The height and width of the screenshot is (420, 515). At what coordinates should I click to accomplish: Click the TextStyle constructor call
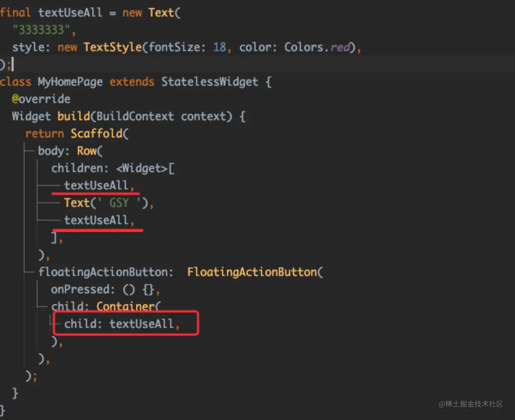pyautogui.click(x=113, y=47)
